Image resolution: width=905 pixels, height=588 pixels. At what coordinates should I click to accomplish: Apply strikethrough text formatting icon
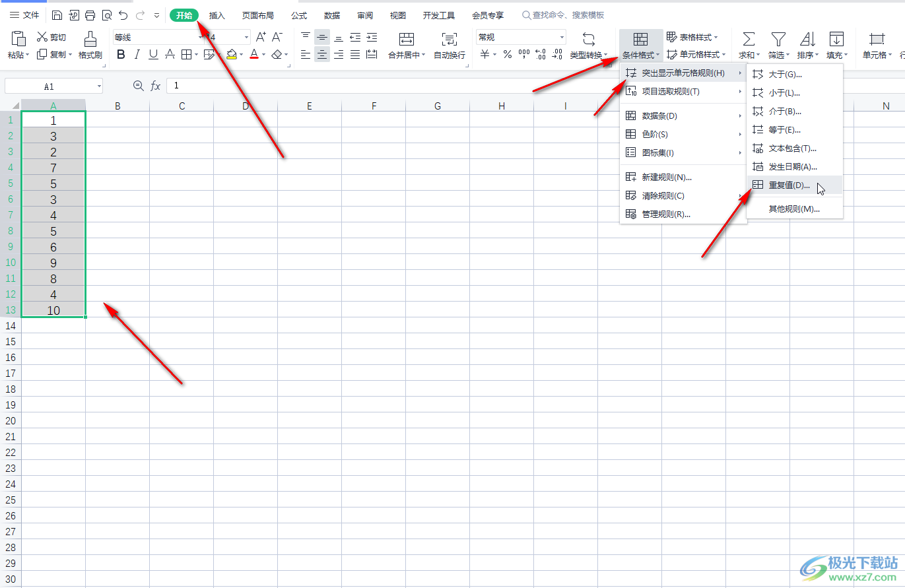pos(170,55)
